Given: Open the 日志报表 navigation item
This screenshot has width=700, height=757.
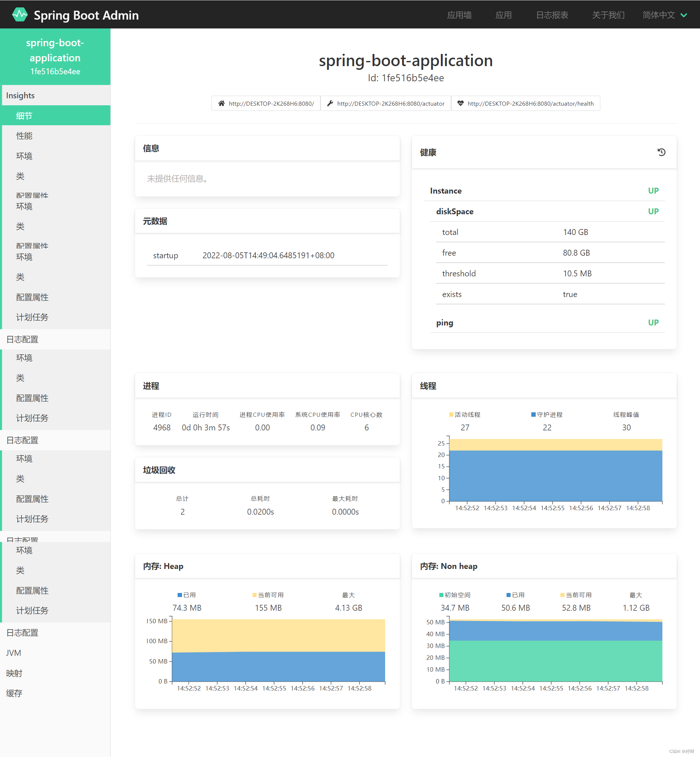Looking at the screenshot, I should [552, 15].
